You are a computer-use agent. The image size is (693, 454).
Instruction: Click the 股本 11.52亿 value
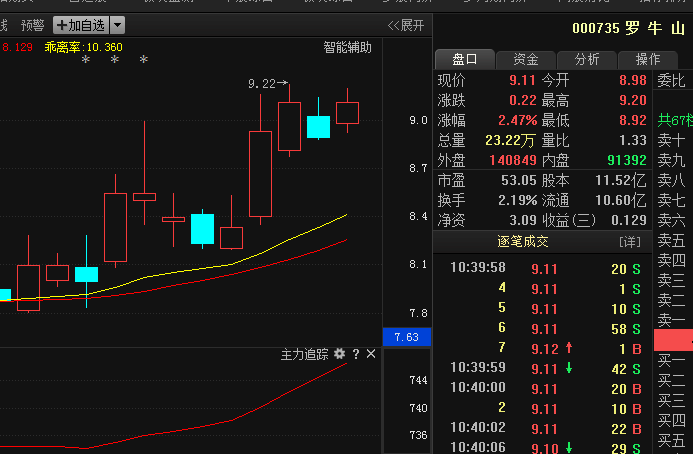click(x=621, y=180)
